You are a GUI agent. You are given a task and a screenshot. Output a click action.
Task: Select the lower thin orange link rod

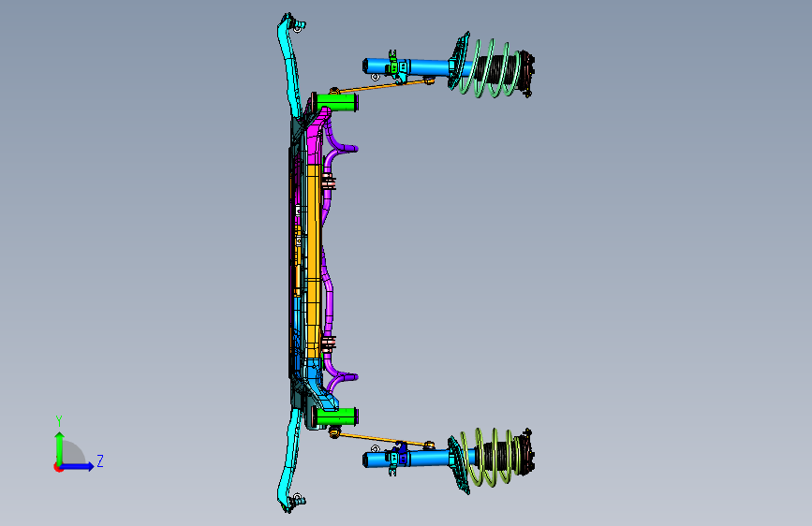click(382, 439)
